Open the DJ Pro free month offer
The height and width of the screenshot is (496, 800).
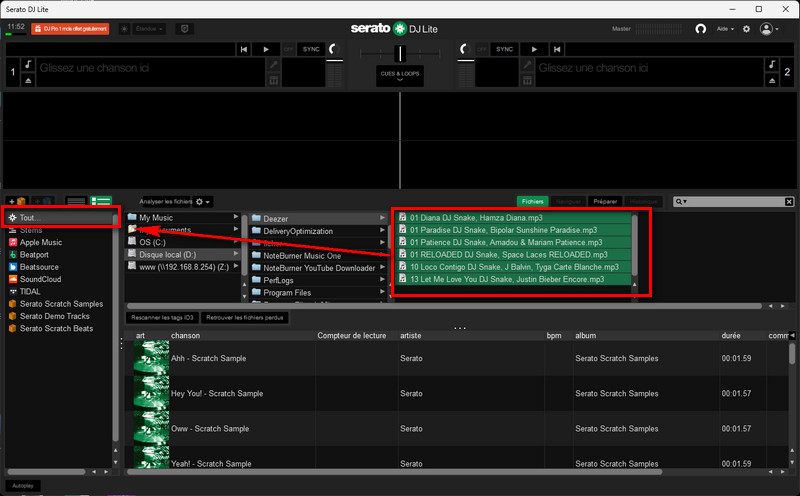click(x=70, y=29)
